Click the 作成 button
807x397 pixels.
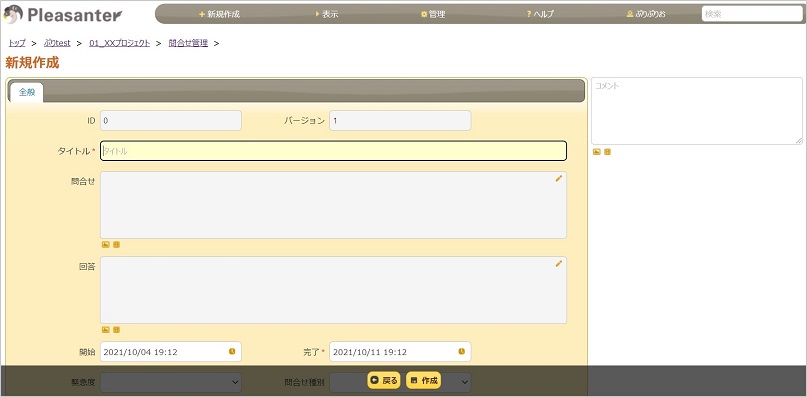point(424,381)
